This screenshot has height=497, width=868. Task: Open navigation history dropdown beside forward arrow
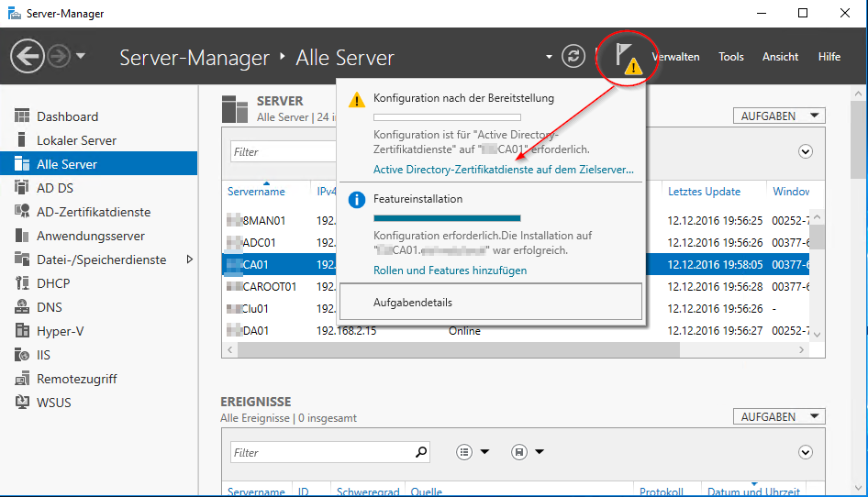tap(81, 56)
